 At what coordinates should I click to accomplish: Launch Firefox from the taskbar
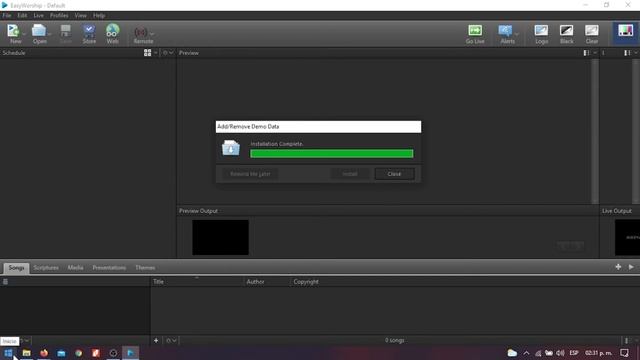point(44,353)
